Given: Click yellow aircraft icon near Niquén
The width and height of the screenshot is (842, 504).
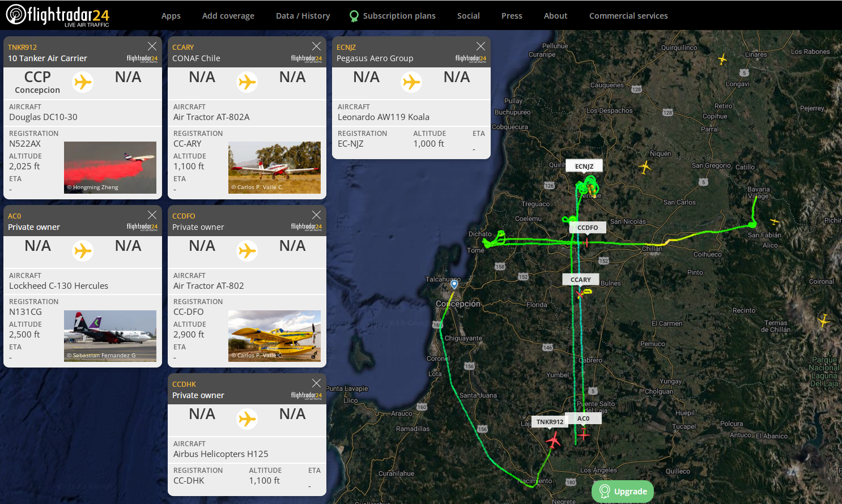Looking at the screenshot, I should (645, 168).
